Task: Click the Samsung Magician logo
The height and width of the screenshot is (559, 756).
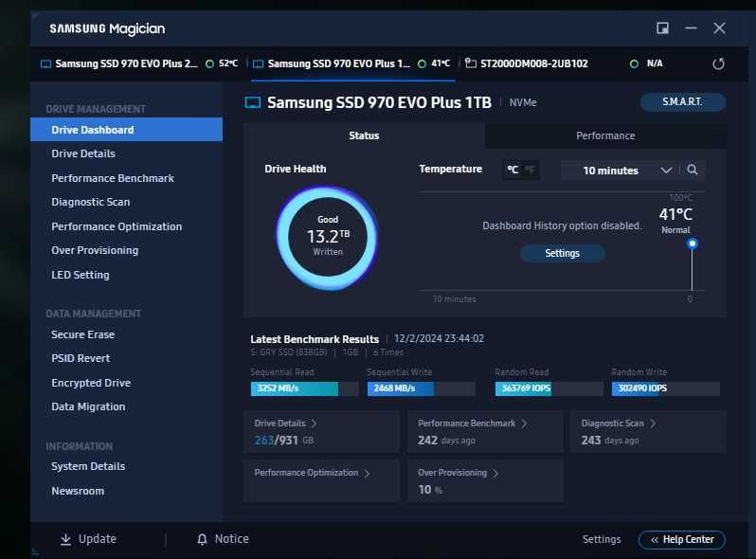Action: (107, 29)
